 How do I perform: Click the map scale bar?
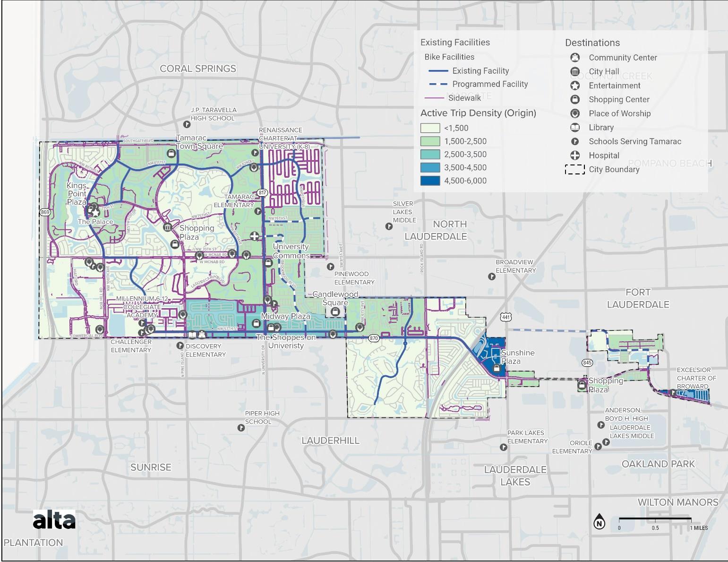click(x=655, y=519)
